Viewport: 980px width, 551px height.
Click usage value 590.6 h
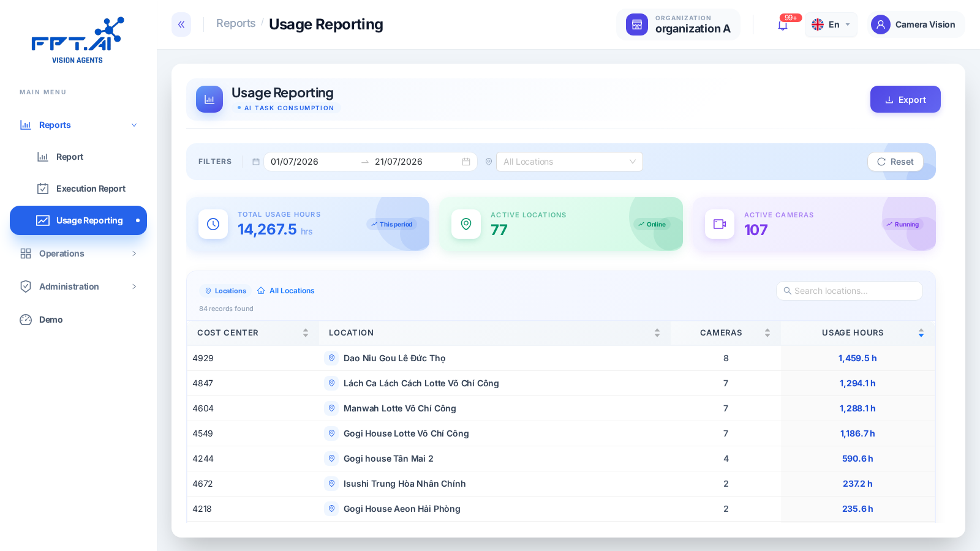(858, 459)
